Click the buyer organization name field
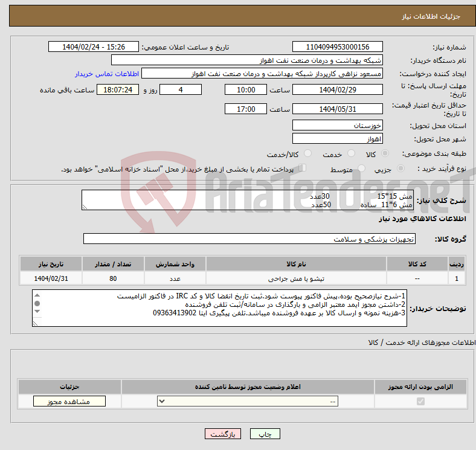The height and width of the screenshot is (450, 476). [x=247, y=60]
